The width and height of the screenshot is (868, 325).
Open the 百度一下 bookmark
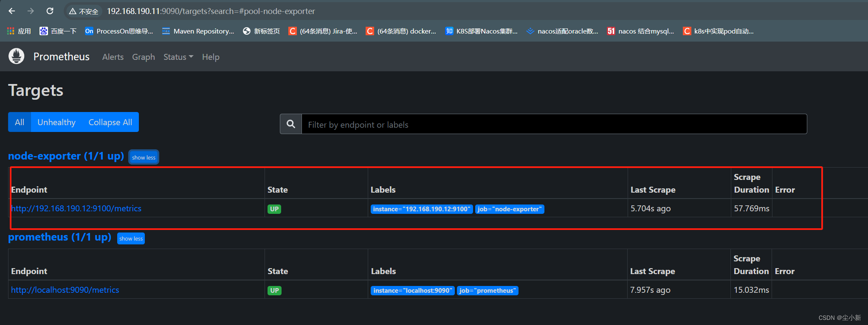(x=58, y=31)
